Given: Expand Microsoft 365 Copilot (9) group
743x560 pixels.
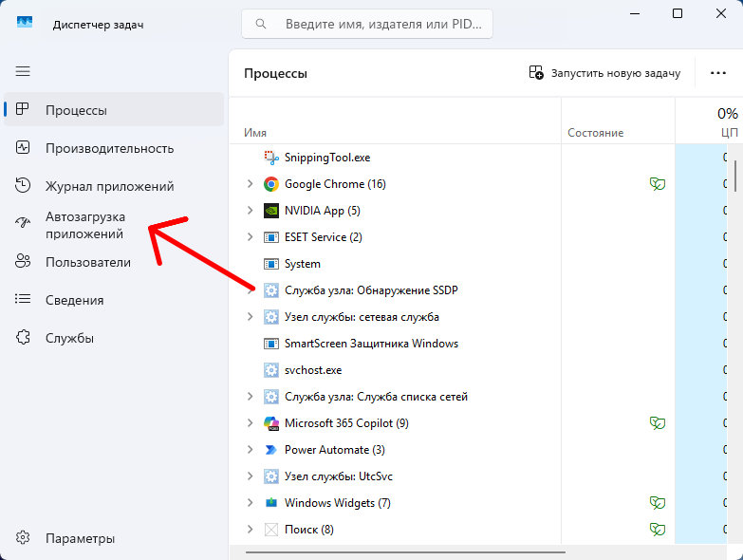Looking at the screenshot, I should [250, 423].
